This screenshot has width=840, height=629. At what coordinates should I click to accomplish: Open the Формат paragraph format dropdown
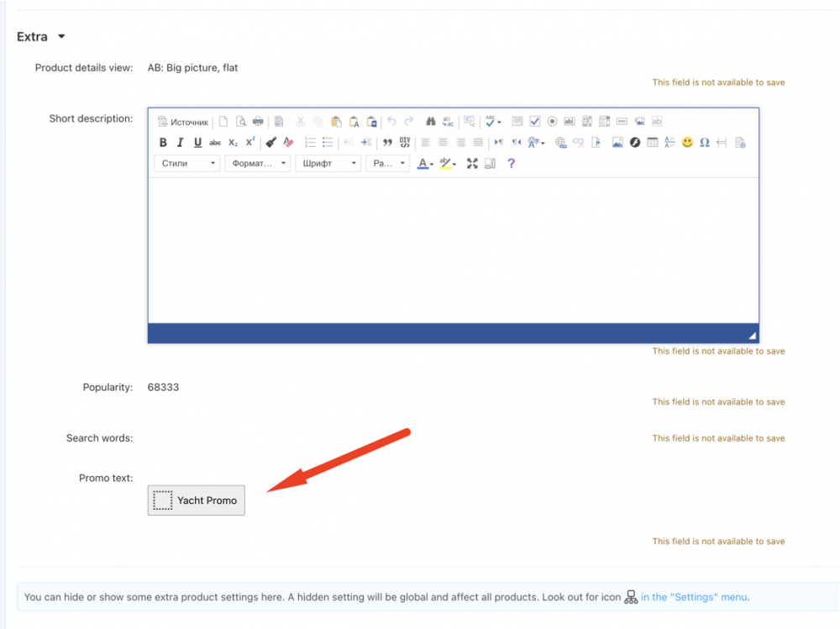(x=258, y=164)
